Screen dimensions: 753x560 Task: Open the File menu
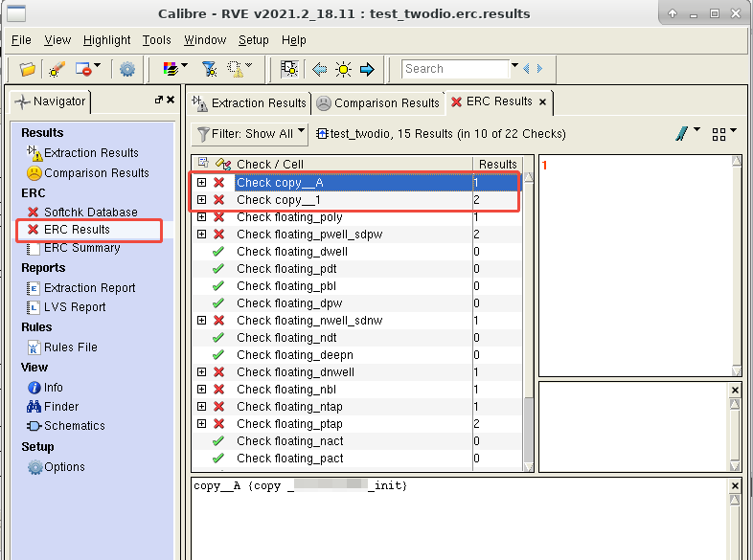21,40
